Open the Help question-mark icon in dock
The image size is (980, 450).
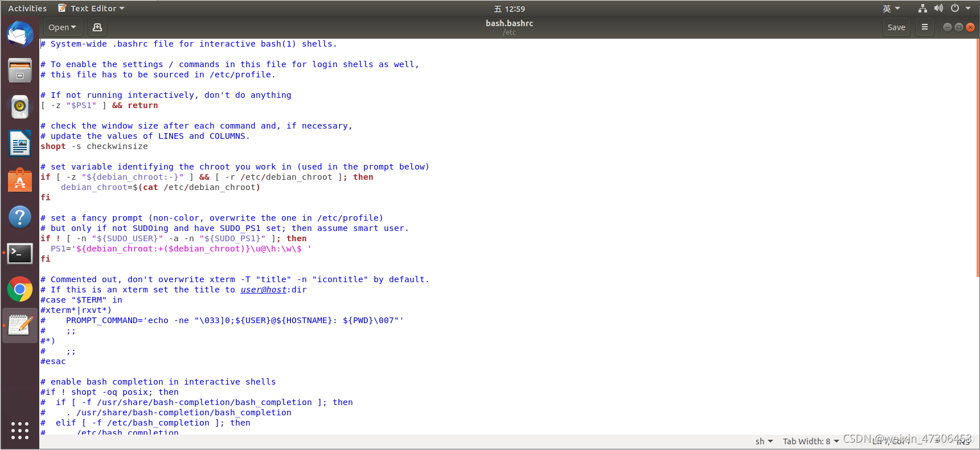20,217
